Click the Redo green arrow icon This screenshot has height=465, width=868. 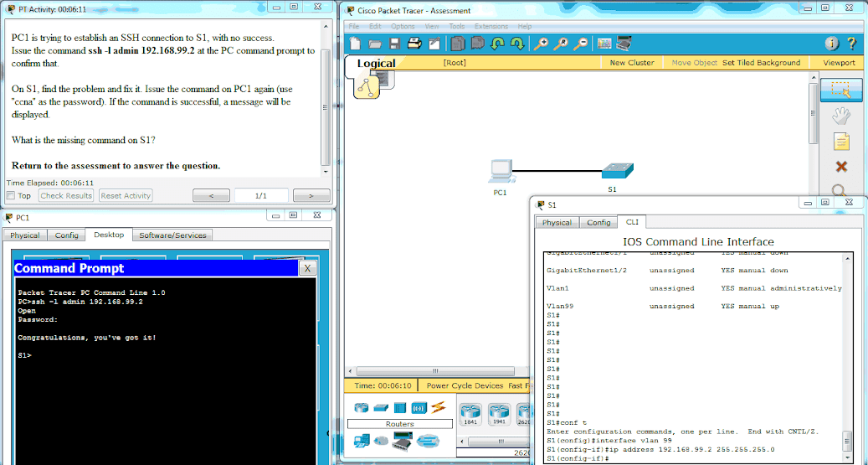click(x=517, y=44)
